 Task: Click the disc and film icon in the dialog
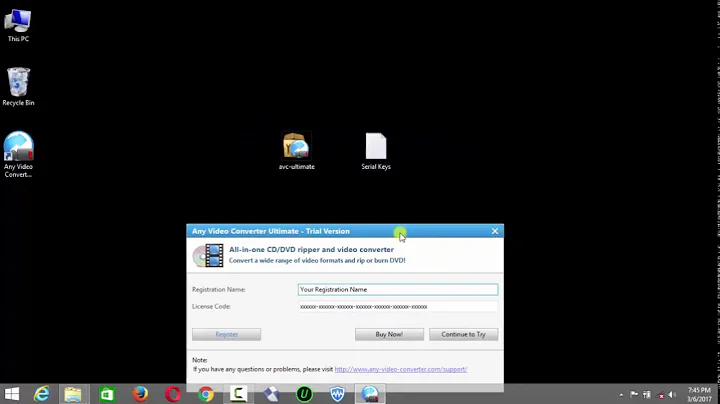click(208, 255)
